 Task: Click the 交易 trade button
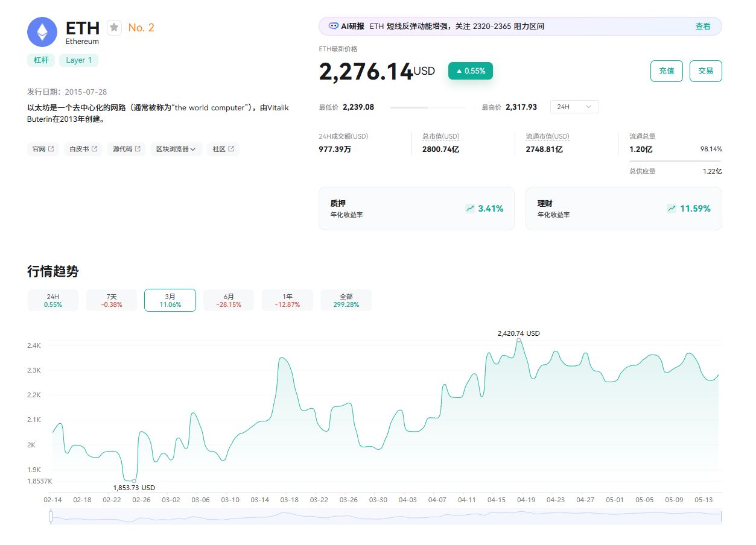pos(706,71)
